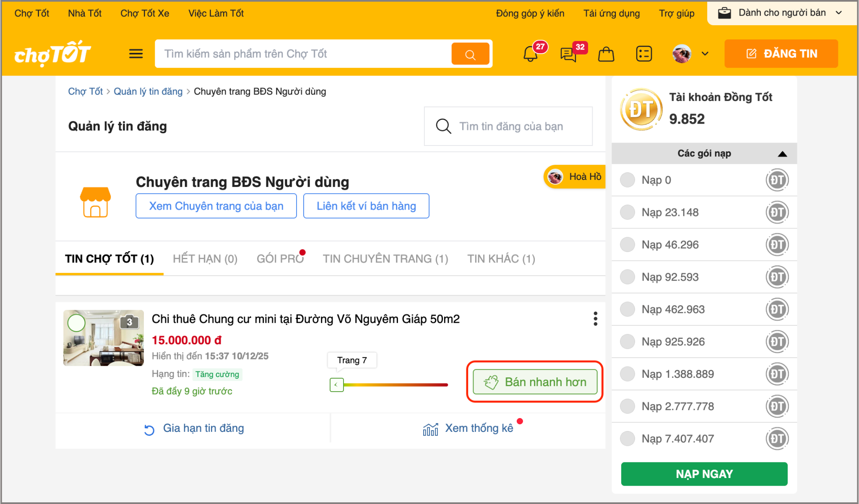The image size is (859, 504).
Task: Click the Bán nhanh hơn button
Action: 535,382
